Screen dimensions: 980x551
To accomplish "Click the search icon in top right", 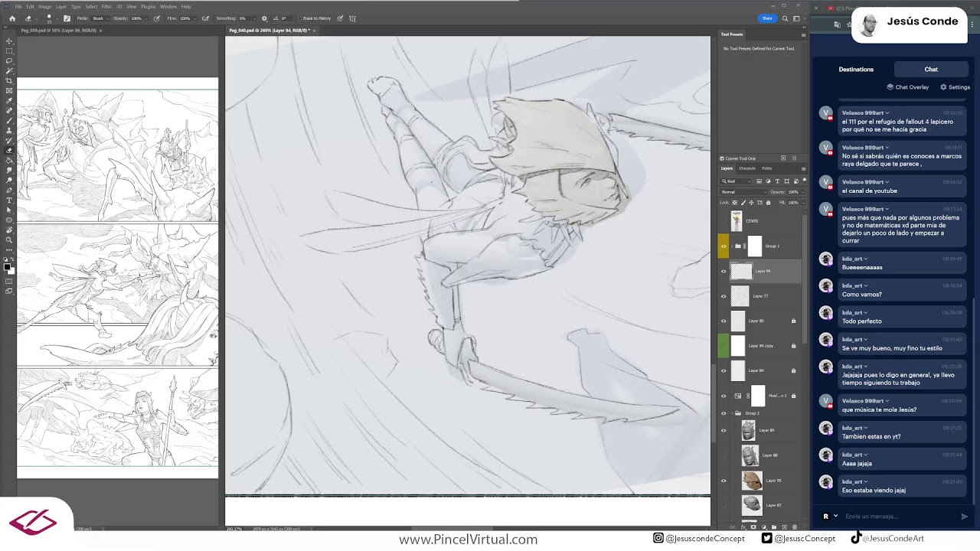I will tap(785, 18).
